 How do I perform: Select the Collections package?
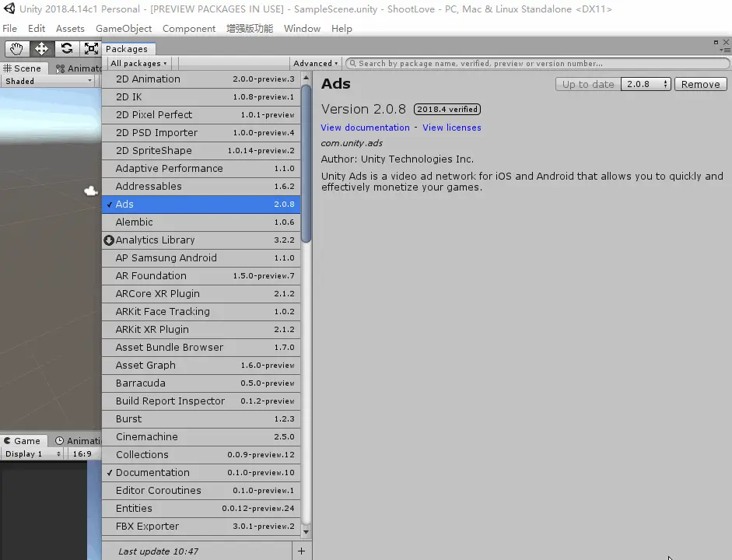pos(201,455)
